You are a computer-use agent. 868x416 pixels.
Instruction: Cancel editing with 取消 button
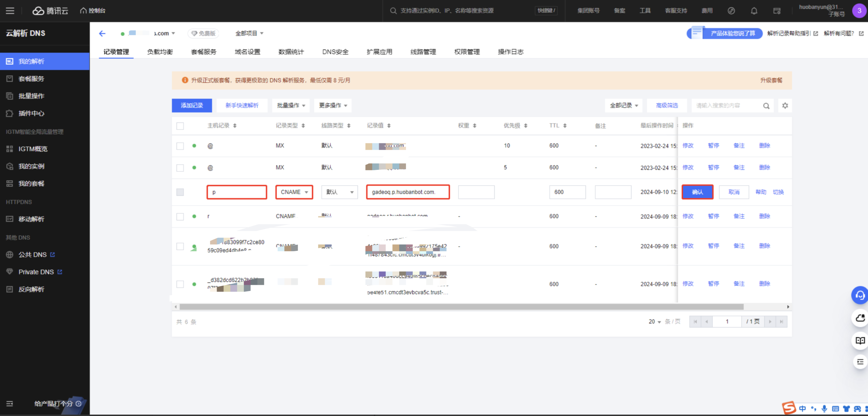pyautogui.click(x=734, y=192)
